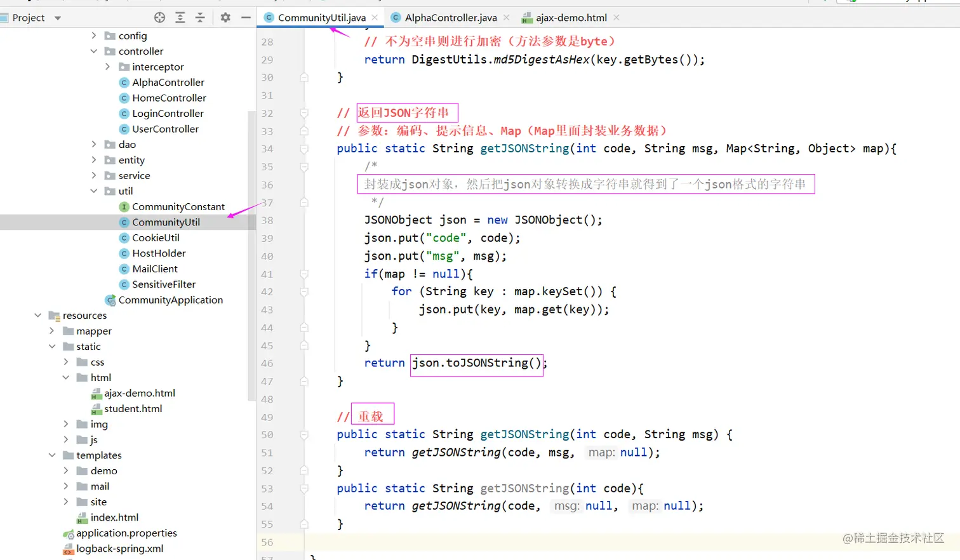The image size is (960, 560).
Task: Click the templates folder icon
Action: point(68,455)
